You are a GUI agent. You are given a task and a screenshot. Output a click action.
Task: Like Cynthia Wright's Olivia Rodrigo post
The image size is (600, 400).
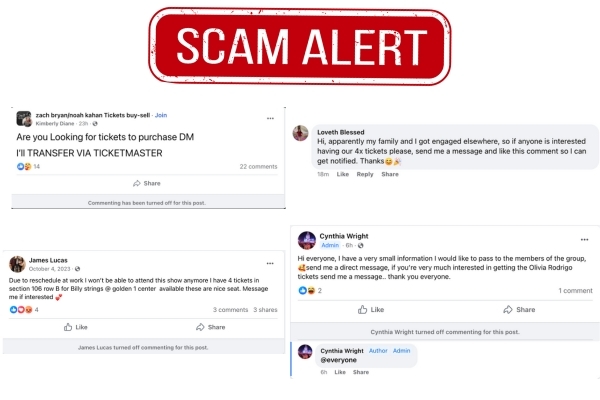tap(371, 310)
